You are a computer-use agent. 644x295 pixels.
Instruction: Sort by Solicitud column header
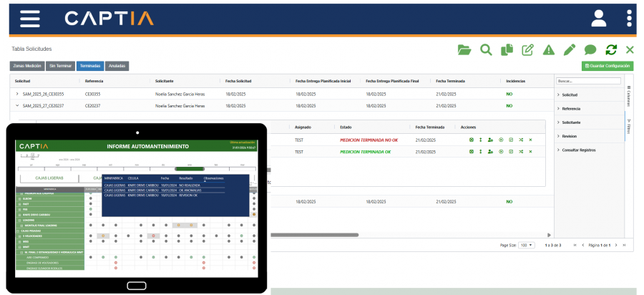[x=22, y=81]
